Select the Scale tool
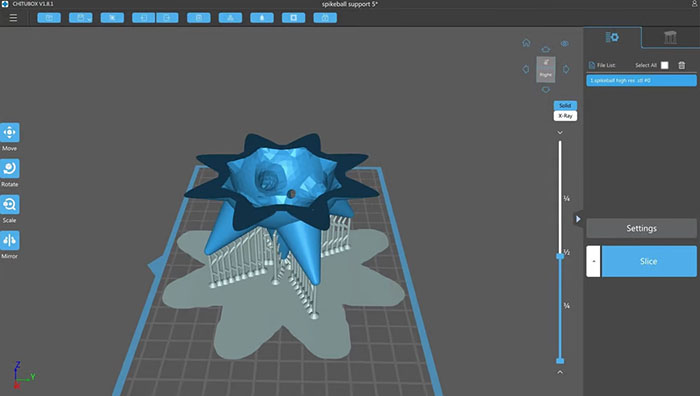Viewport: 700px width, 396px height. 9,204
